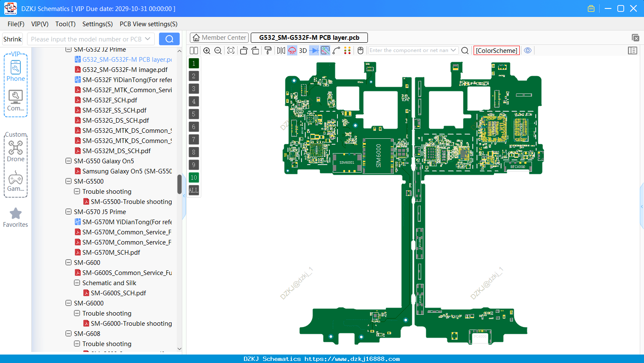644x363 pixels.
Task: Switch to 3D view
Action: point(303,50)
